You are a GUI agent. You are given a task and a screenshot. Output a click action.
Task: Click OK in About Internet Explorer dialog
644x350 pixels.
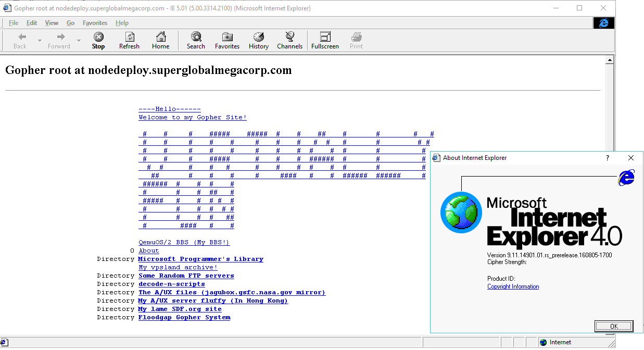pos(614,326)
